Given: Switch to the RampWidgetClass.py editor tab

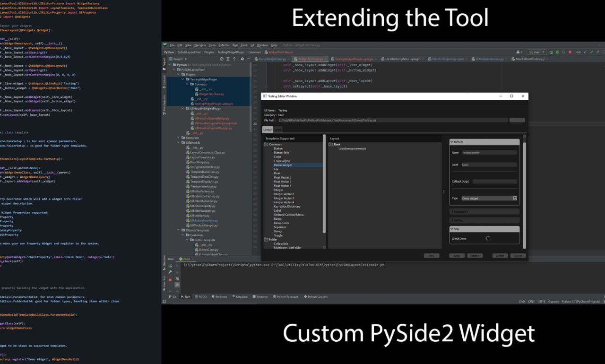Looking at the screenshot, I should (272, 59).
